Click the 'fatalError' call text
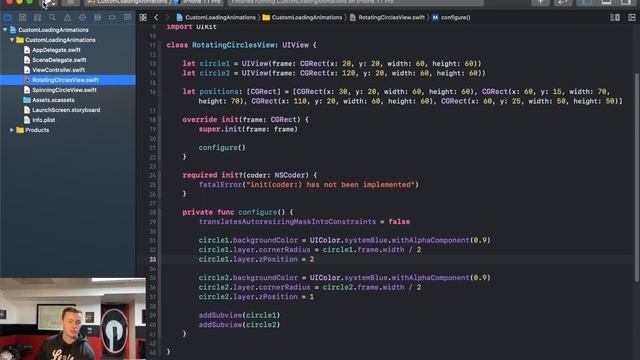Image resolution: width=640 pixels, height=360 pixels. [x=220, y=184]
